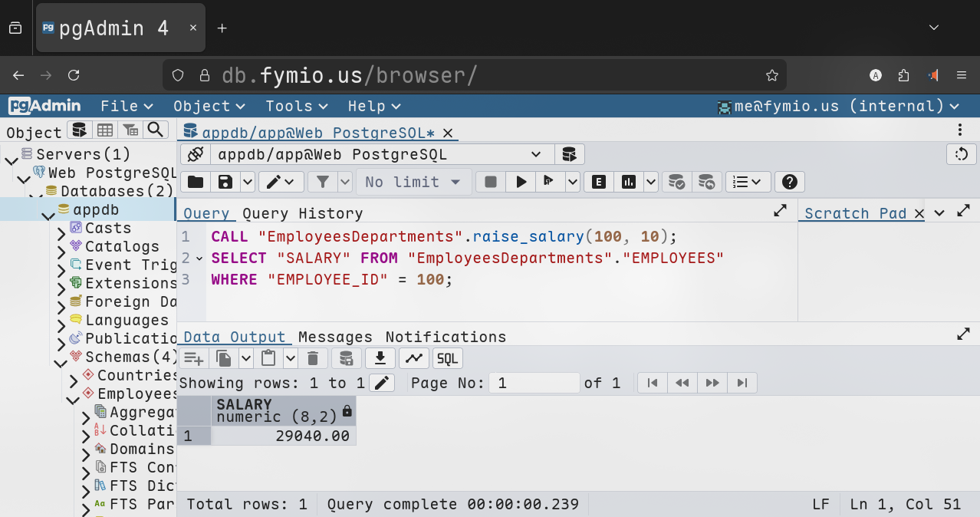Click the SQL toggle button in results
This screenshot has height=517, width=980.
447,358
